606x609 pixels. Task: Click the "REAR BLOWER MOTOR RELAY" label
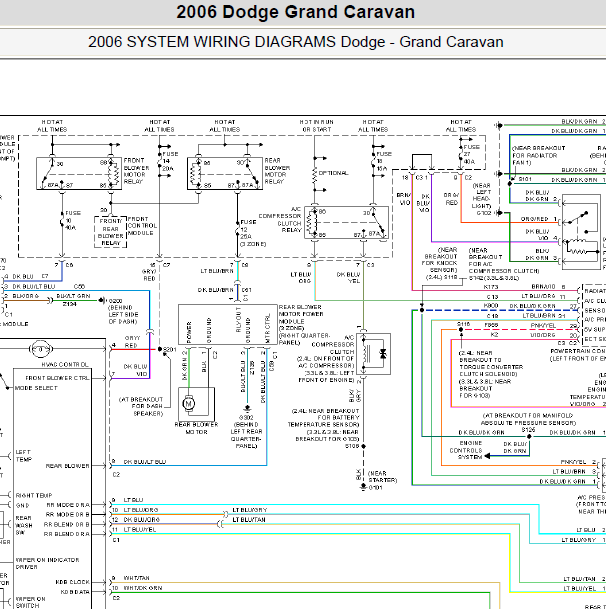coord(277,171)
